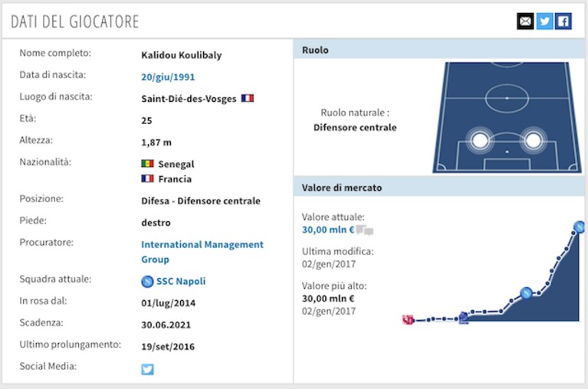Click the French flag beside Francia
588x389 pixels.
click(147, 178)
